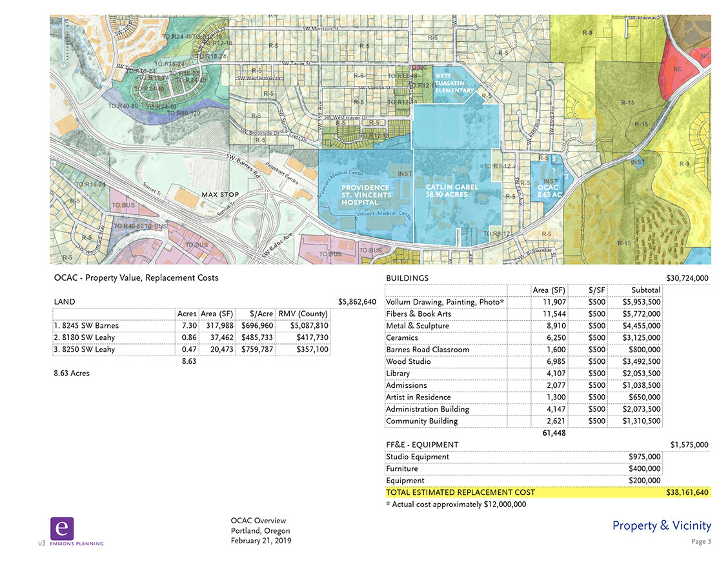This screenshot has width=728, height=562.
Task: Select the Property & Vicinity page title
Action: coord(662,526)
